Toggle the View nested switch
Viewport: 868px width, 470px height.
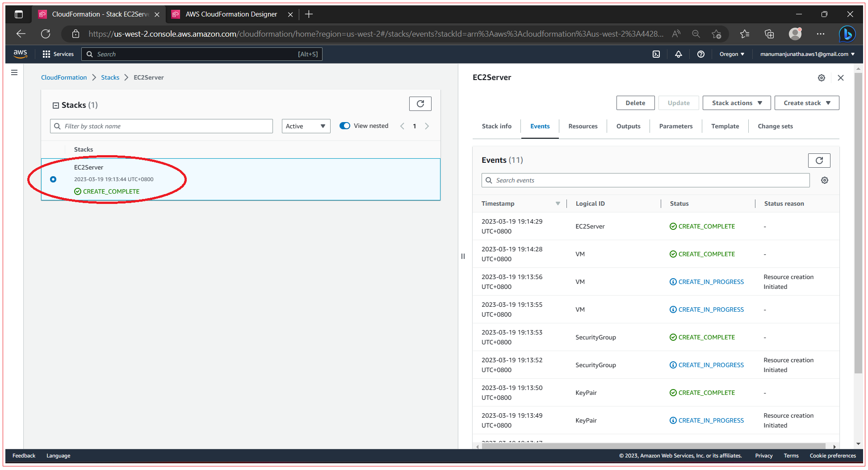tap(344, 126)
